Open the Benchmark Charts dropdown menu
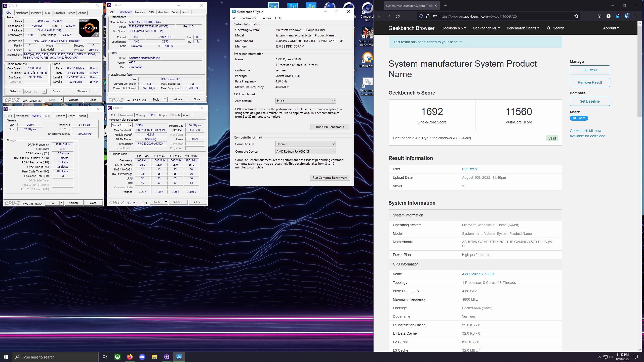 523,28
